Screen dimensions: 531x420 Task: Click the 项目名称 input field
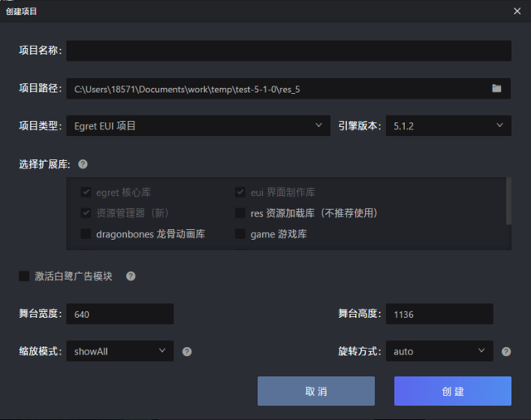click(289, 51)
